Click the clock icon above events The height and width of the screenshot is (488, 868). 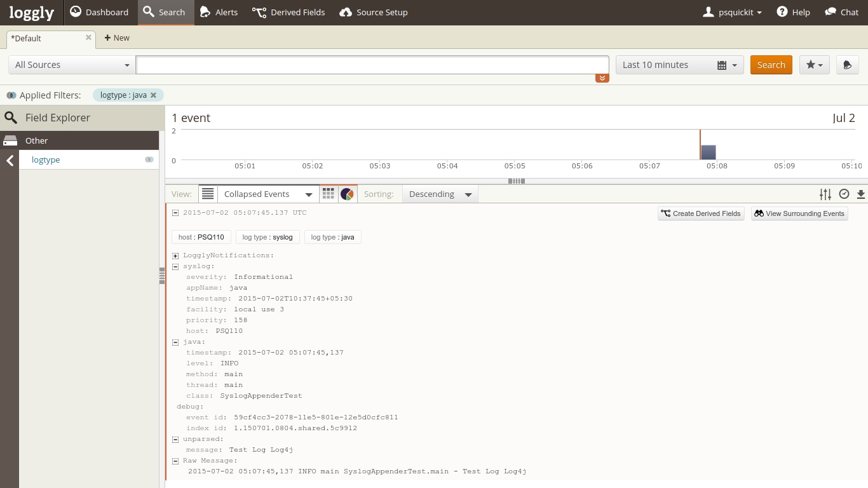tap(844, 194)
